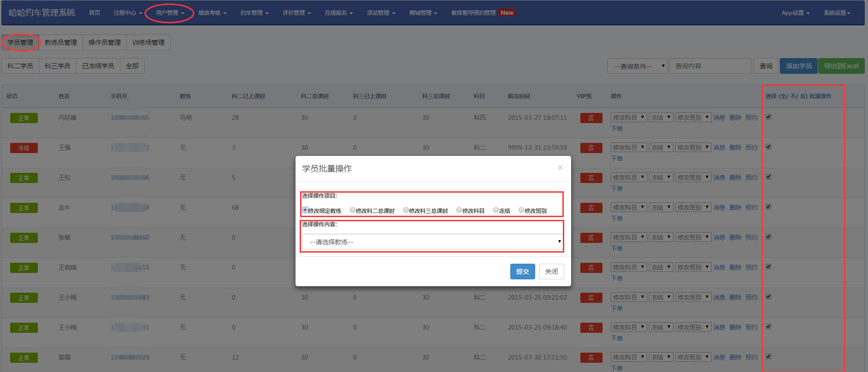Open 查询条件 dropdown
Viewport: 868px width, 372px height.
[638, 66]
